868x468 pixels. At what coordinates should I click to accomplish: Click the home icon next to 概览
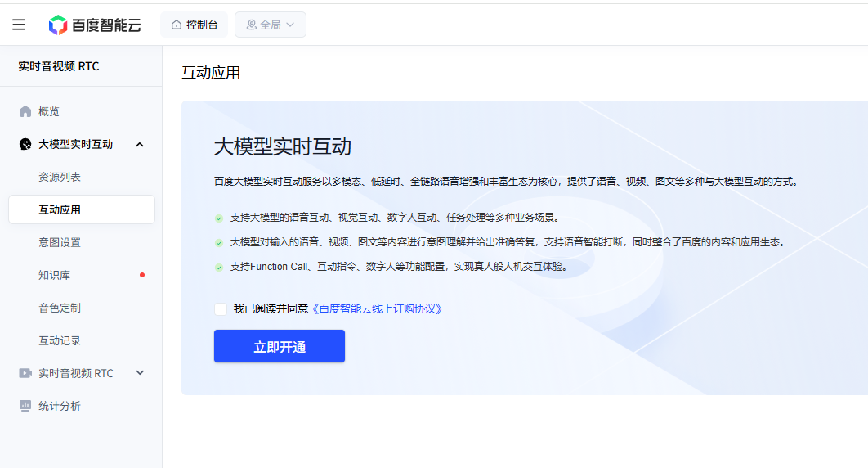(25, 111)
